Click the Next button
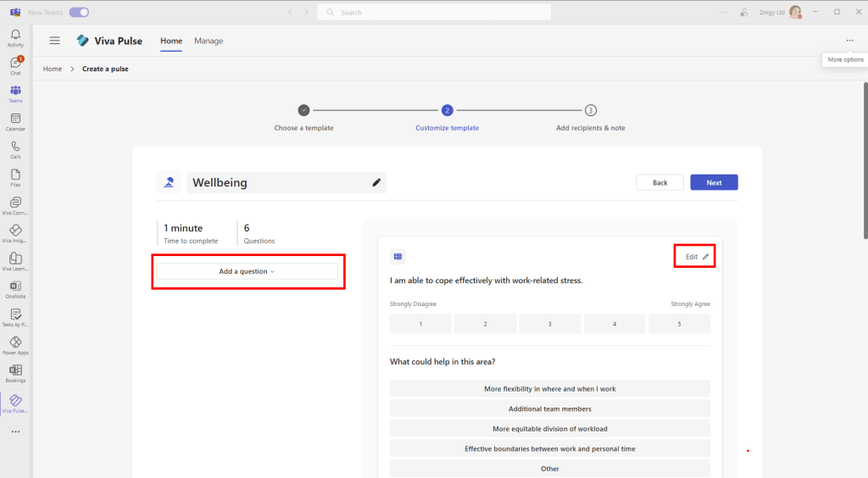The image size is (868, 478). (714, 182)
